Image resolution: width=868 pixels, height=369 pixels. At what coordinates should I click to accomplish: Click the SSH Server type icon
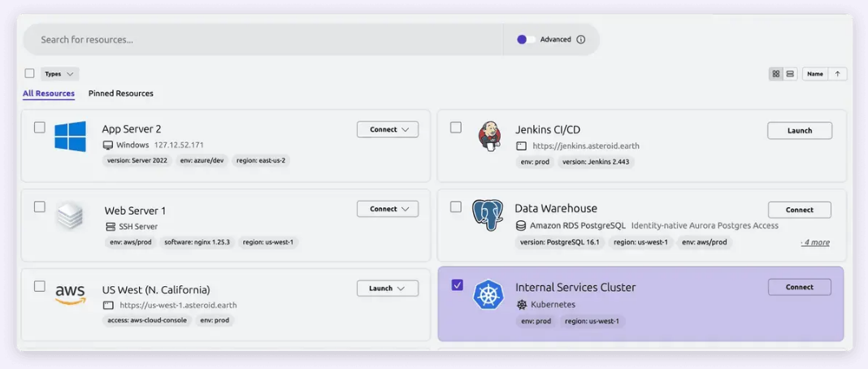point(109,226)
